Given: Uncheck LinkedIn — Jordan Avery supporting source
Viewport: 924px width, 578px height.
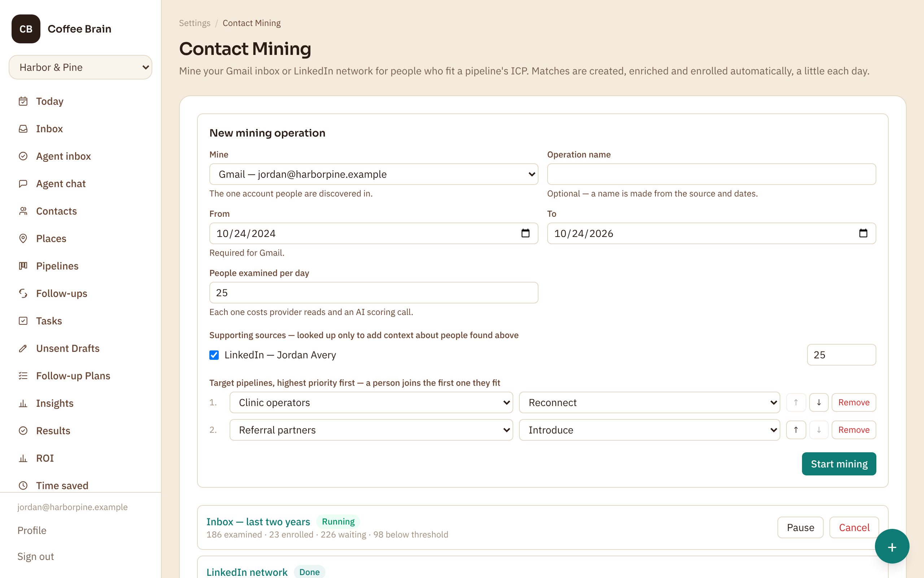Looking at the screenshot, I should 214,355.
